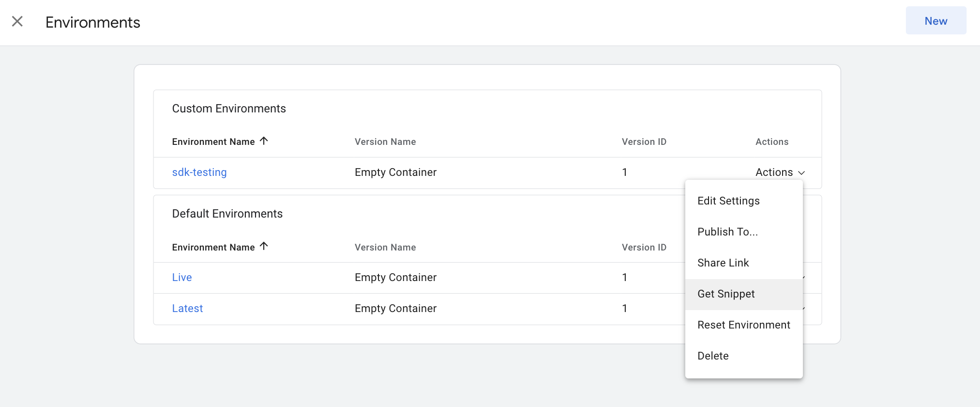980x407 pixels.
Task: Click Version Name header in Default Environments
Action: click(385, 248)
